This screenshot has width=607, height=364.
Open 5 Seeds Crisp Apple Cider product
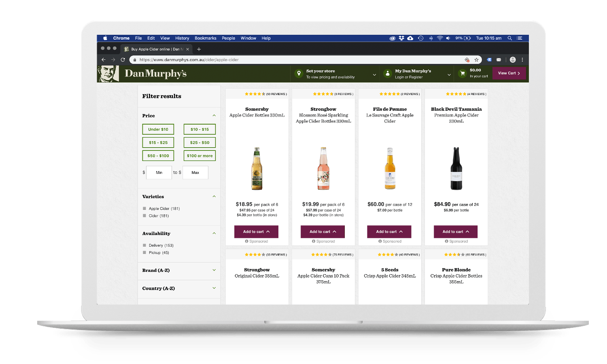coord(390,273)
